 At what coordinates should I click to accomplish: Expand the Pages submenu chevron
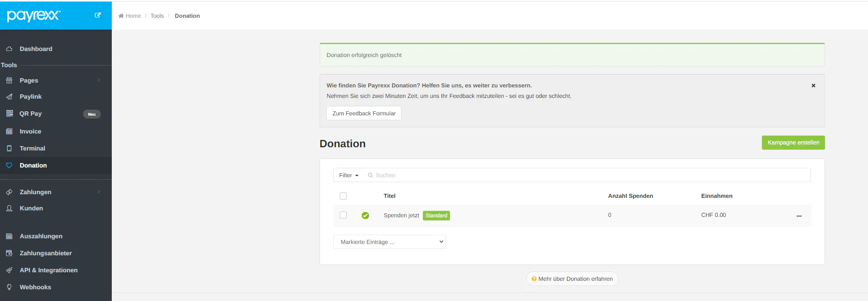(98, 80)
